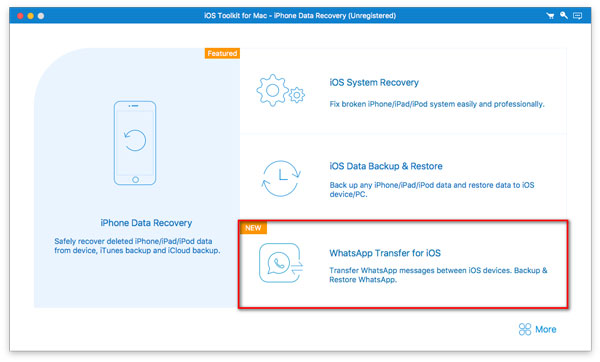Open WhatsApp Transfer for iOS title

click(385, 253)
